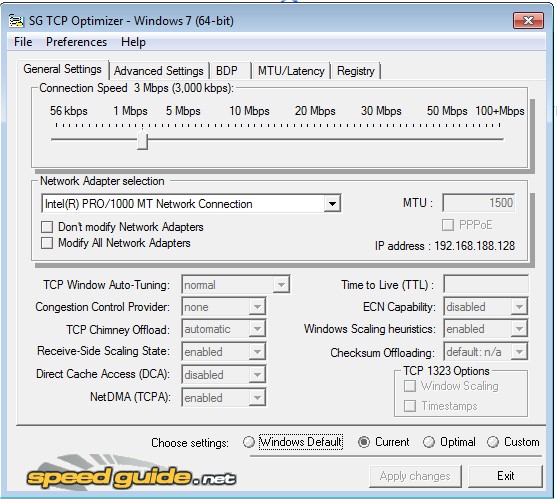This screenshot has width=557, height=499.
Task: Enable Modify All Network Adapters
Action: point(47,243)
